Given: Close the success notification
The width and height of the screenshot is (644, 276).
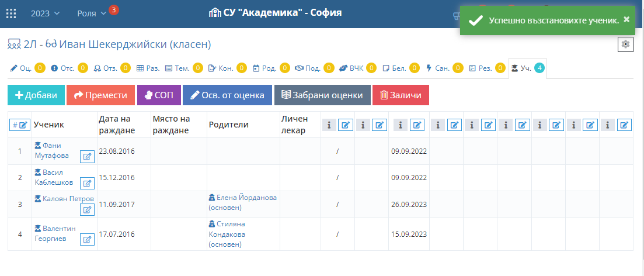Looking at the screenshot, I should coord(626,19).
